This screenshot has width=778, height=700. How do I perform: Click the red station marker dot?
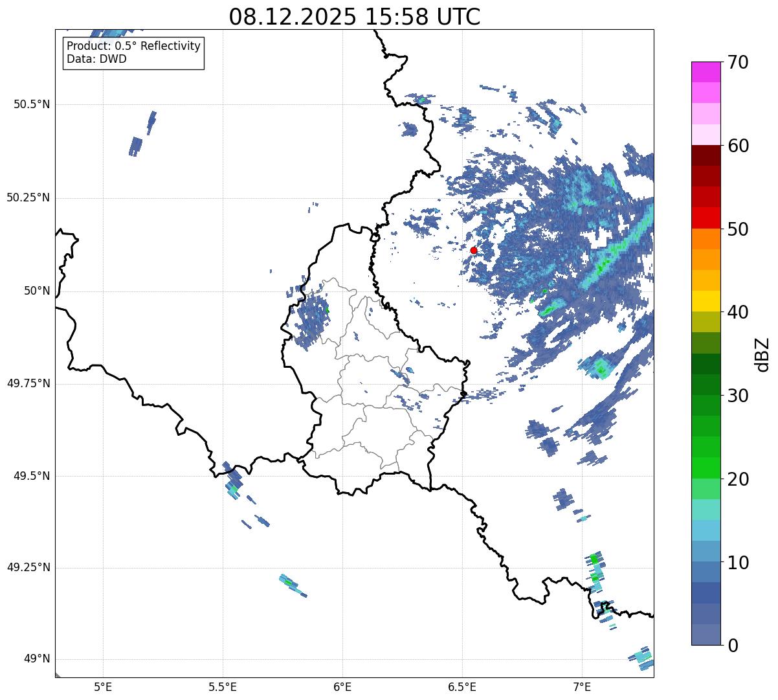(474, 250)
